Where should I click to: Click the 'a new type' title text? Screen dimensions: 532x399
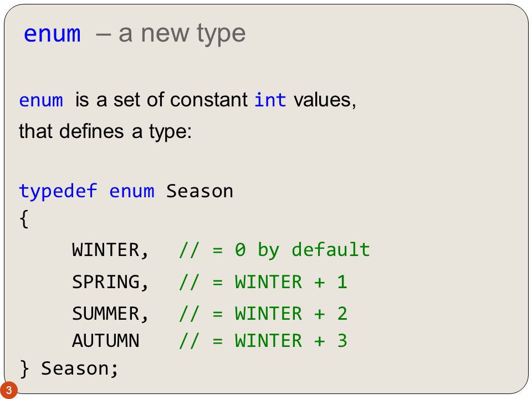182,34
